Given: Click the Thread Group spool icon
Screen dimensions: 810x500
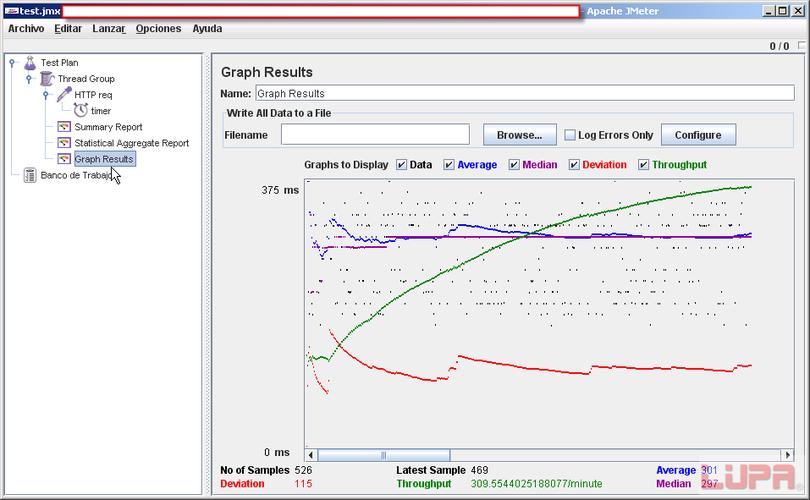Looking at the screenshot, I should [x=46, y=79].
